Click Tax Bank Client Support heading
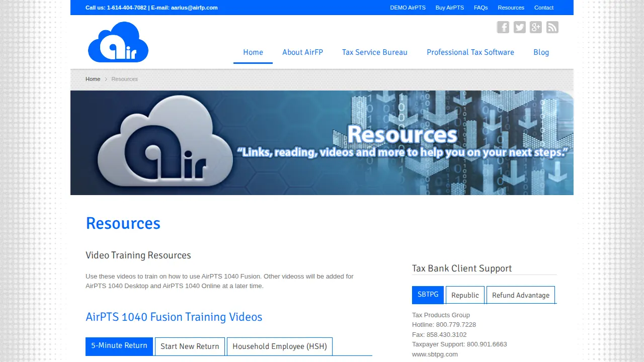The image size is (644, 362). (x=462, y=268)
